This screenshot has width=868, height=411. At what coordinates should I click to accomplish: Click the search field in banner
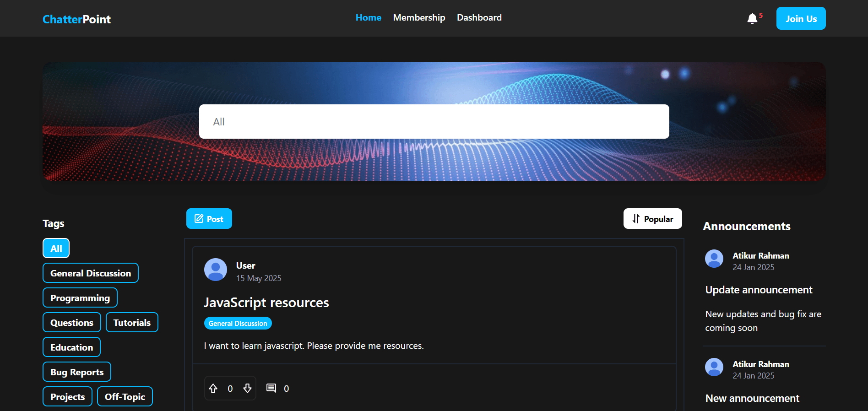point(434,122)
